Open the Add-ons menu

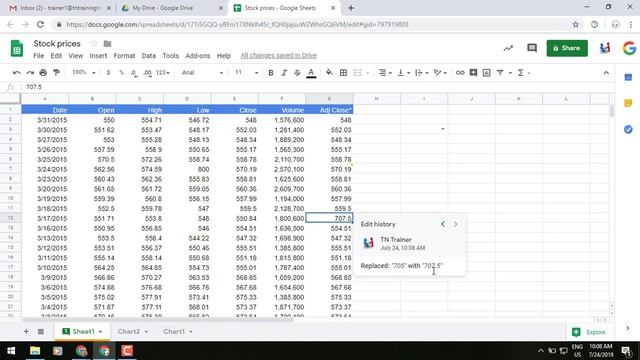(x=198, y=56)
